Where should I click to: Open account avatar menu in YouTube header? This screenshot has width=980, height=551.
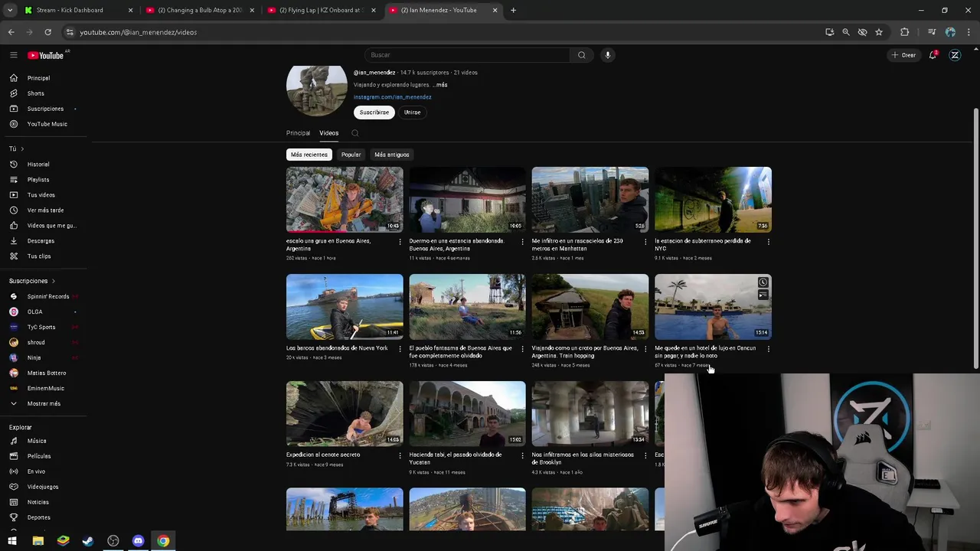pos(955,55)
